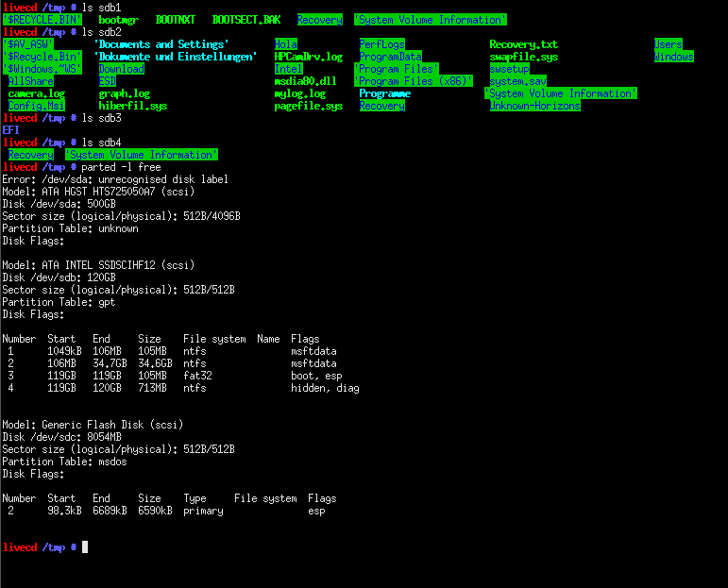Select the 34.6GB size value of partition 2
The image size is (728, 588).
pyautogui.click(x=155, y=363)
